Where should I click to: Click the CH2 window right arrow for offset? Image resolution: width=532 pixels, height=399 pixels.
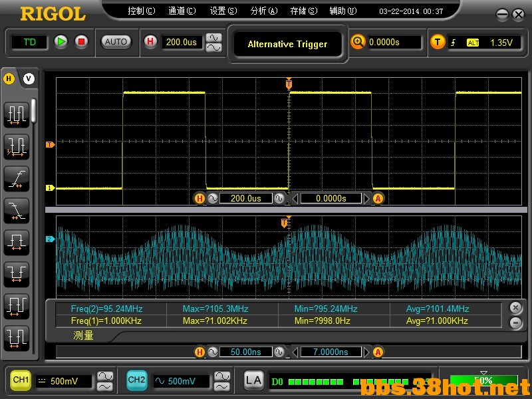click(x=366, y=352)
